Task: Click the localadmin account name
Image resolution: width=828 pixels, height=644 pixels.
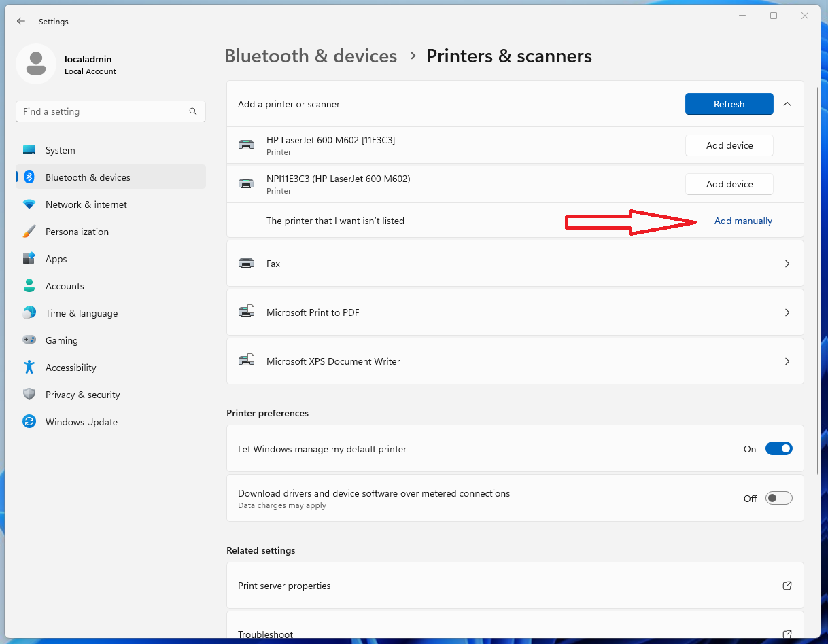Action: pyautogui.click(x=88, y=59)
